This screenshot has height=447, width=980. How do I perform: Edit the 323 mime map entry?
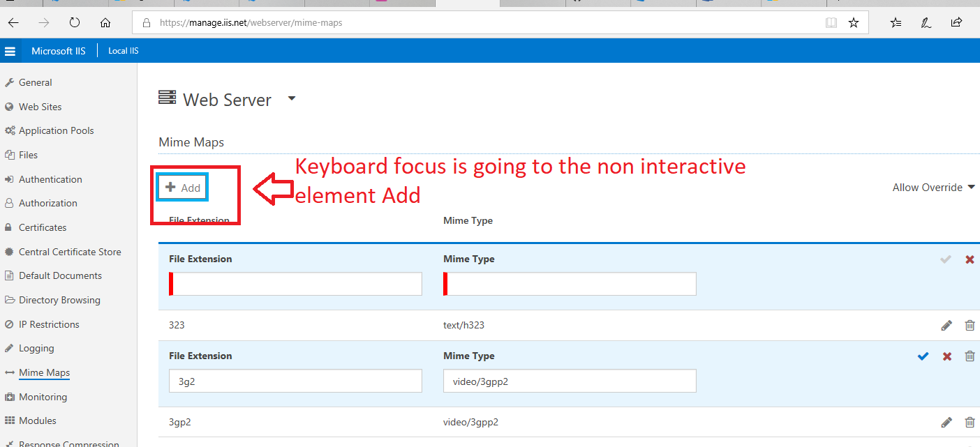(x=946, y=325)
